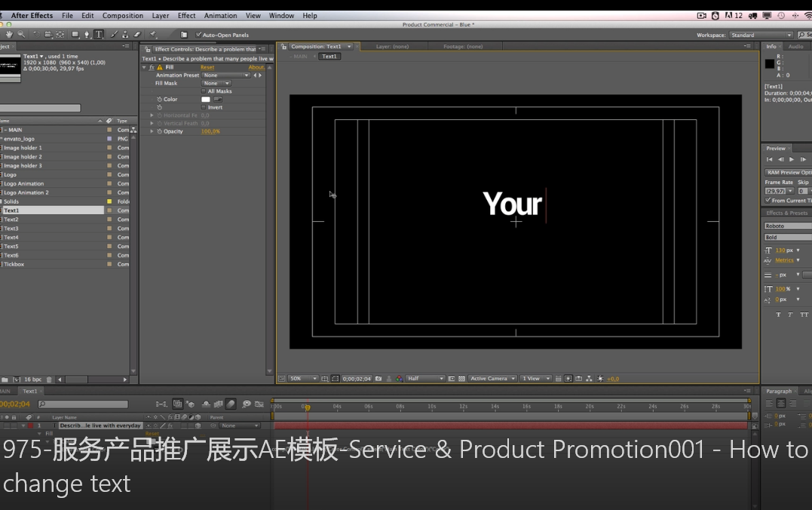Select the Brush tool
The image size is (812, 510).
pos(114,34)
